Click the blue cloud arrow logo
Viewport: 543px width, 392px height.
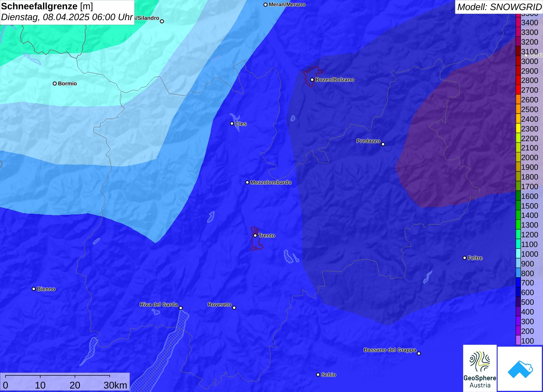[520, 369]
